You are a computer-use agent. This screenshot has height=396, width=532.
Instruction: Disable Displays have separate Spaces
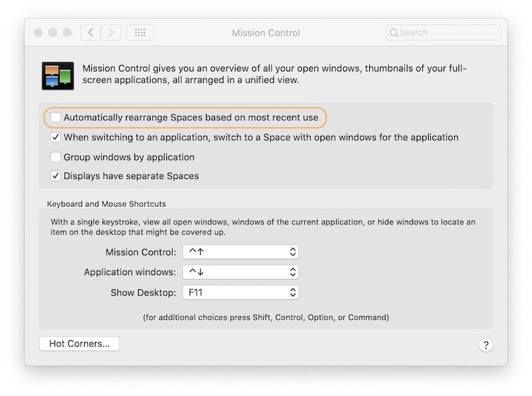pos(56,176)
